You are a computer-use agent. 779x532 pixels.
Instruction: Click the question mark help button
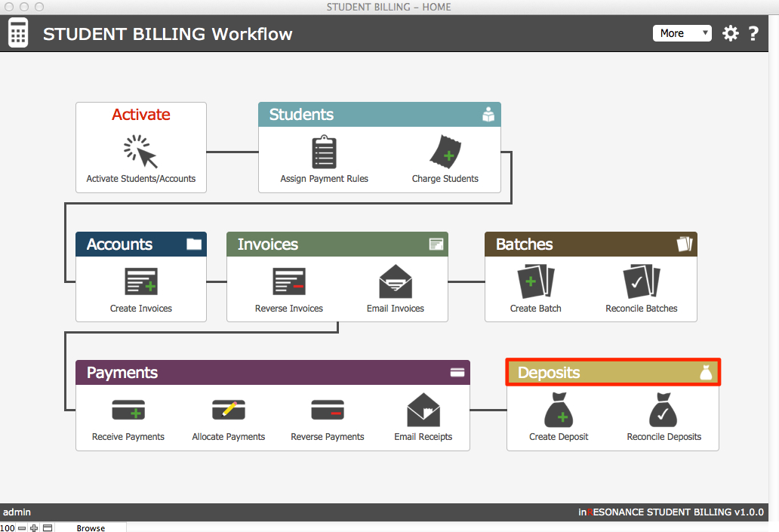[x=753, y=33]
